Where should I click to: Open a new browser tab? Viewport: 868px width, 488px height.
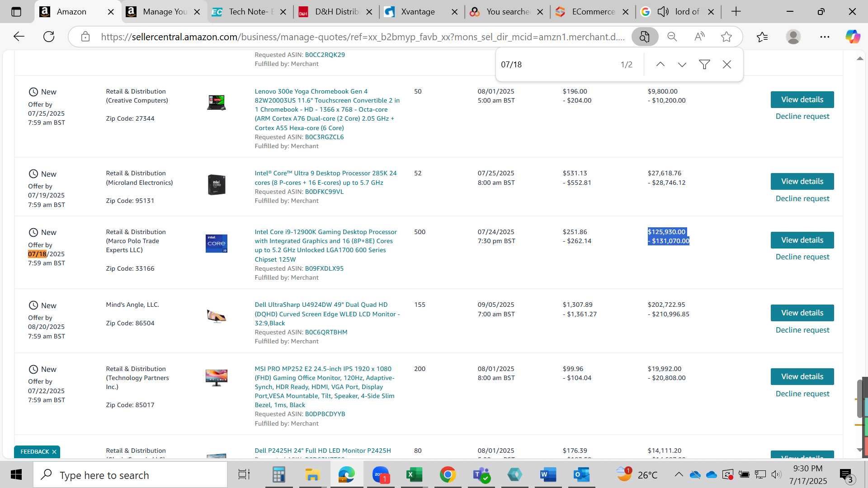pos(736,12)
